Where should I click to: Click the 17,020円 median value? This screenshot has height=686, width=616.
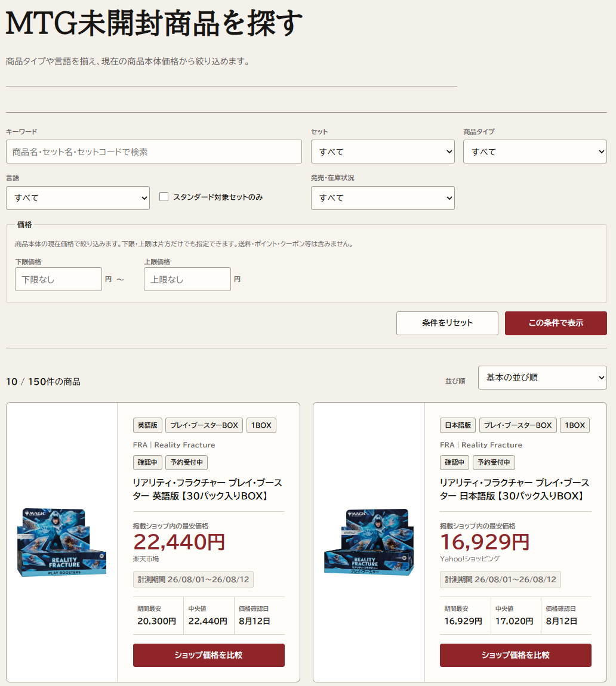click(x=515, y=621)
